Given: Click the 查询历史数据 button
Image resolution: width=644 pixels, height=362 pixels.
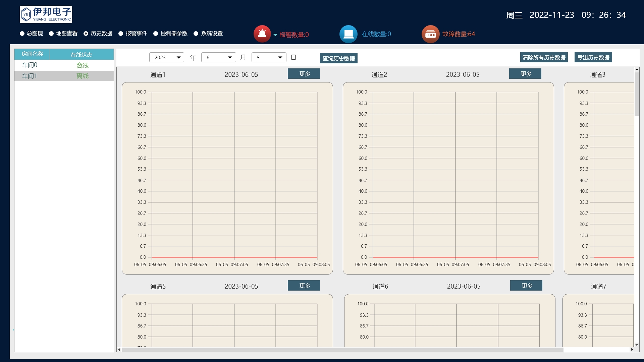Looking at the screenshot, I should coord(338,58).
